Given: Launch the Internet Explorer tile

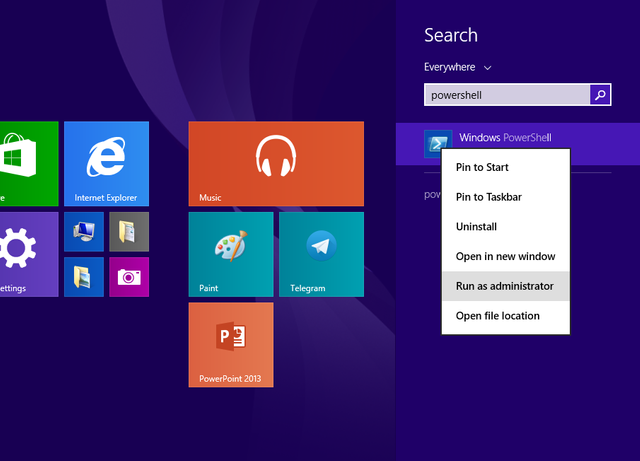Looking at the screenshot, I should pos(107,164).
